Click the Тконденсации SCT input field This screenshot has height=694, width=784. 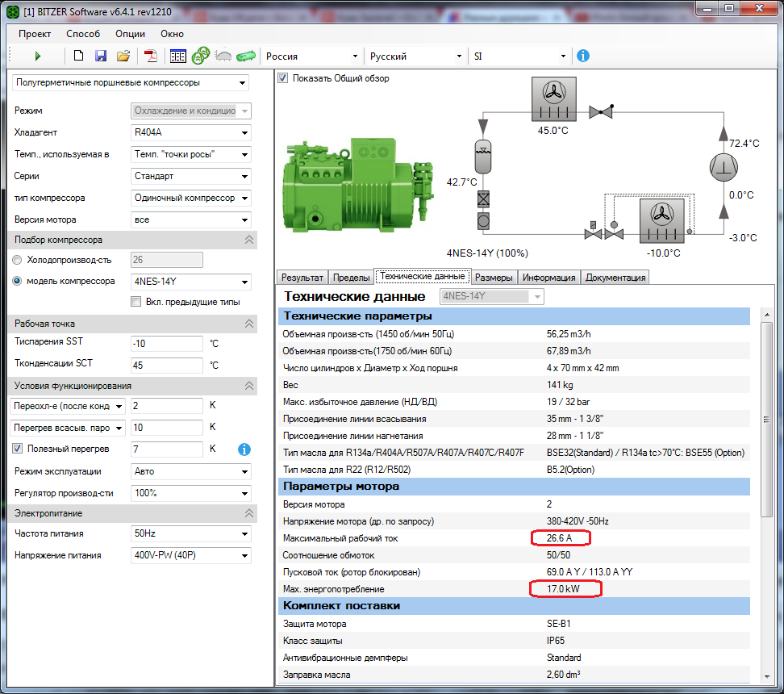(166, 366)
